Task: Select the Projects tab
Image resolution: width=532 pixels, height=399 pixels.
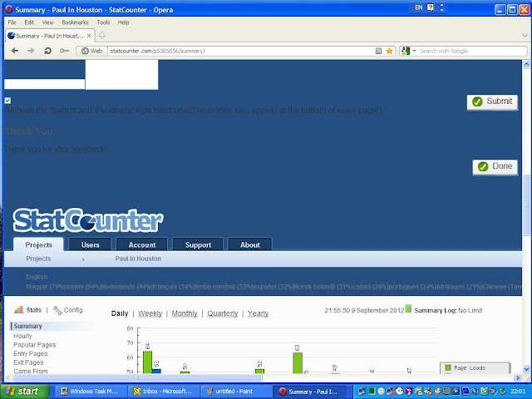Action: click(x=38, y=244)
